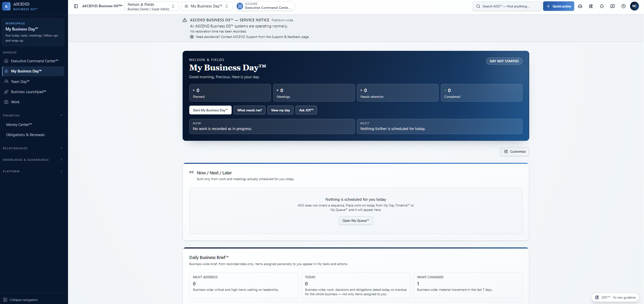This screenshot has height=304, width=644.
Task: Open Executive Command Center in sidebar
Action: pyautogui.click(x=33, y=61)
